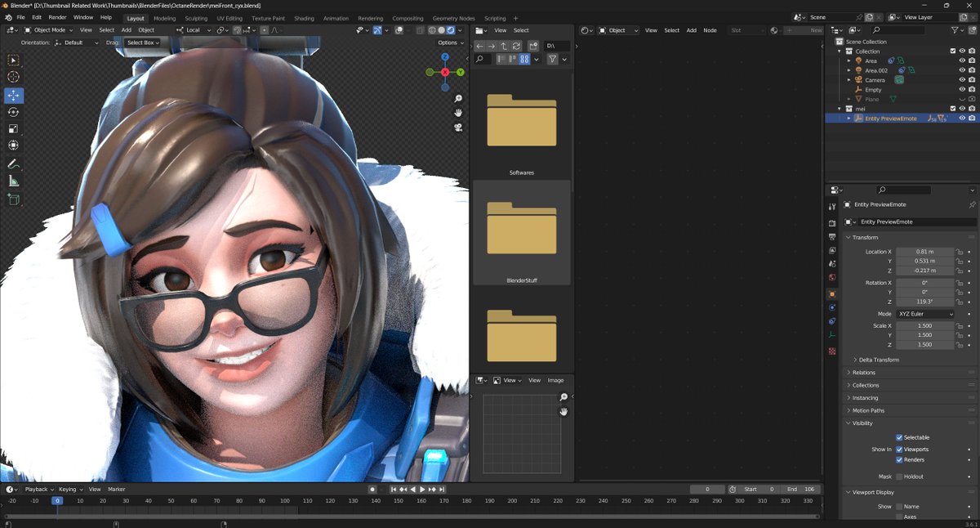Image resolution: width=980 pixels, height=528 pixels.
Task: Click the image editor zoom icon
Action: [x=563, y=397]
